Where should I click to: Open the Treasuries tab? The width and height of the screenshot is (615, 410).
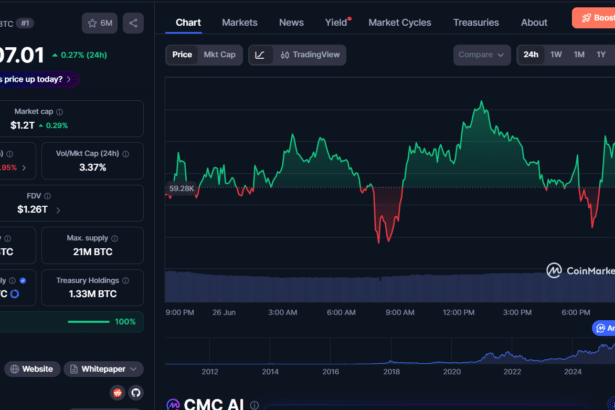(476, 23)
